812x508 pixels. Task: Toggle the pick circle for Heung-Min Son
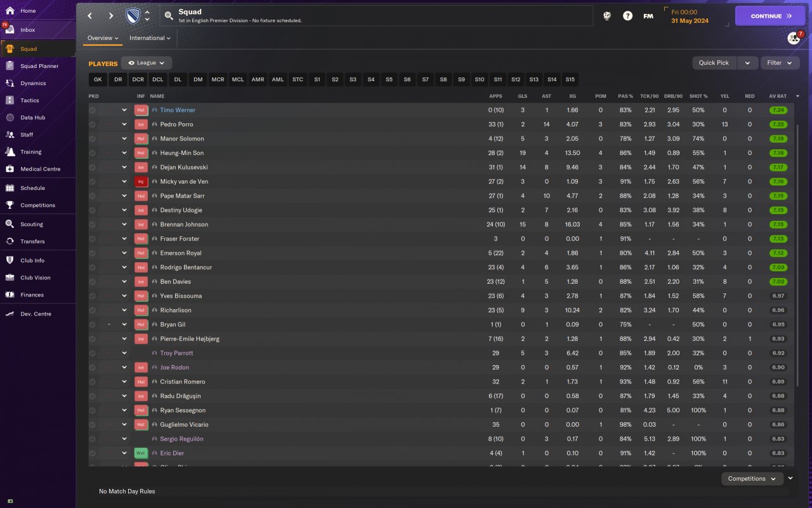pos(93,153)
